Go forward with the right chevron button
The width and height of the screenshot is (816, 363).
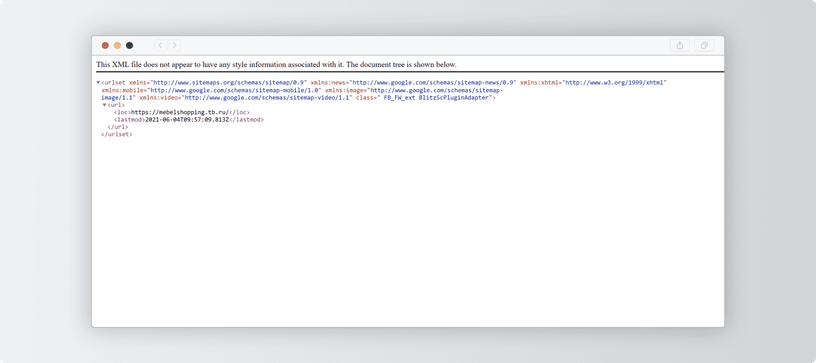(174, 45)
